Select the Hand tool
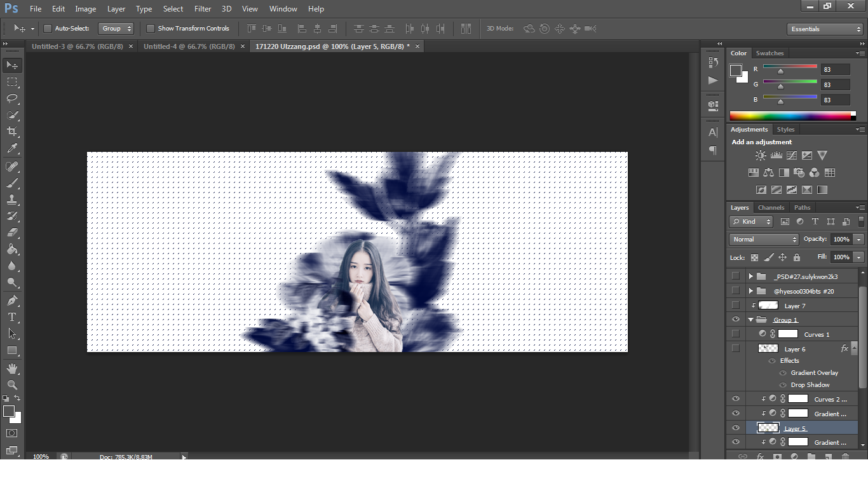Screen dimensions: 868x488 click(x=12, y=369)
